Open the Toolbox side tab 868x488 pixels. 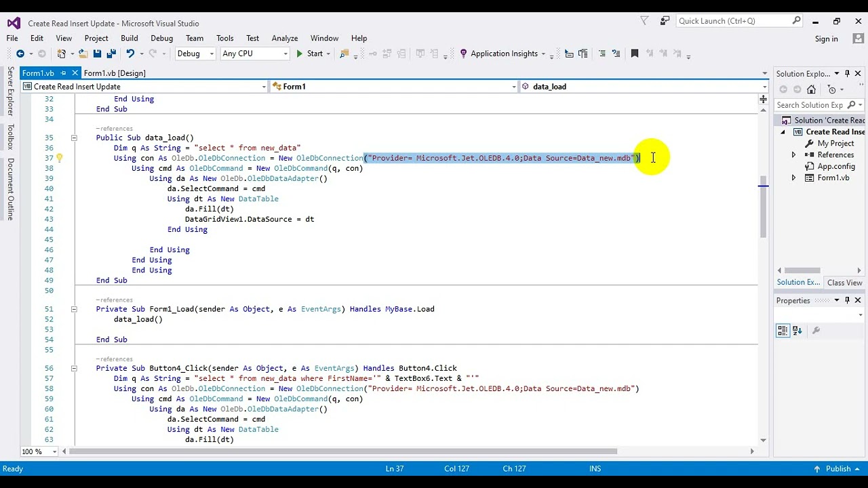(10, 137)
